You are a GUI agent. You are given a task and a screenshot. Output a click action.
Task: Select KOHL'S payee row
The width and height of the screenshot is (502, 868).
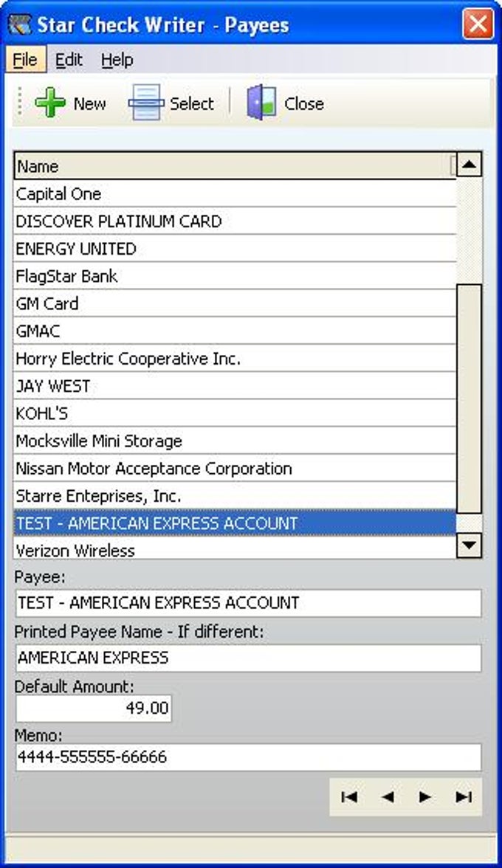click(x=235, y=413)
